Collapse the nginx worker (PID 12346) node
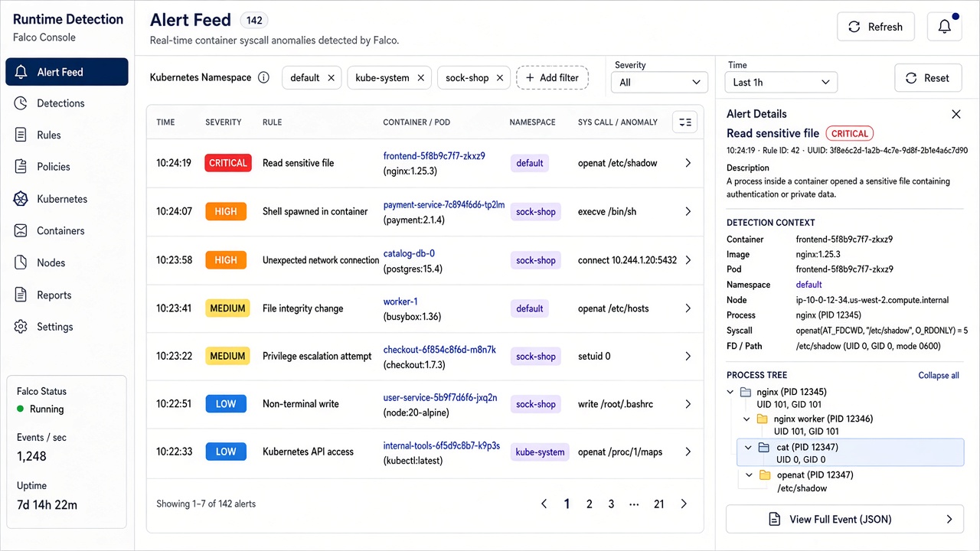 coord(747,419)
